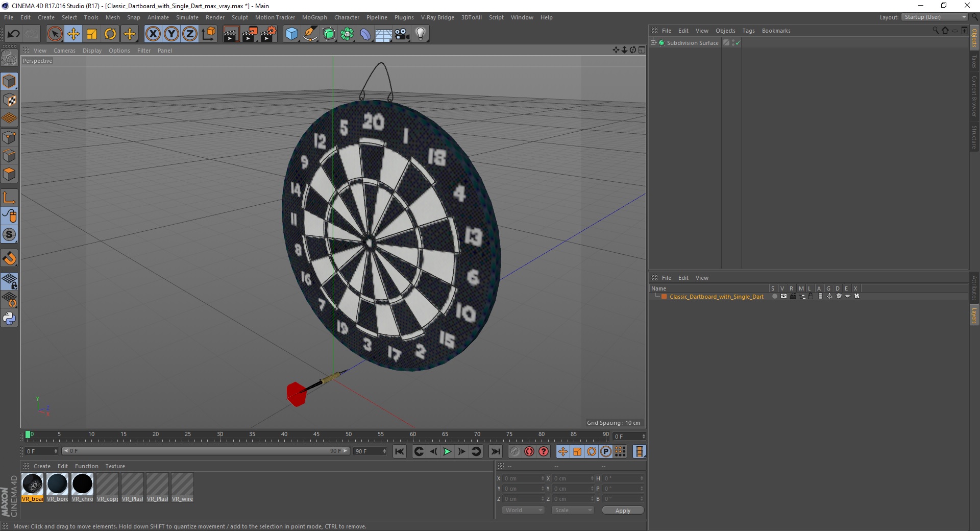Select Classic_Dartboard_with_Single_Dart layer
The image size is (980, 531).
tap(717, 297)
